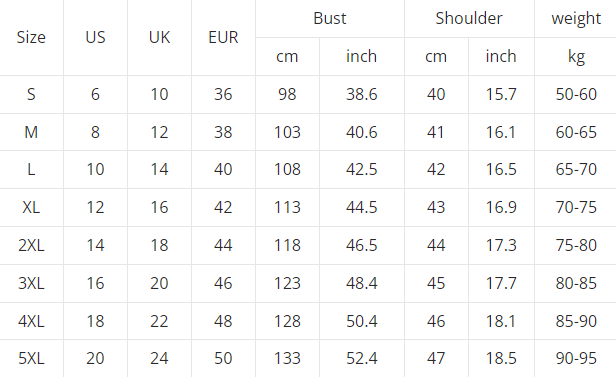Select the weight column header

tap(576, 18)
